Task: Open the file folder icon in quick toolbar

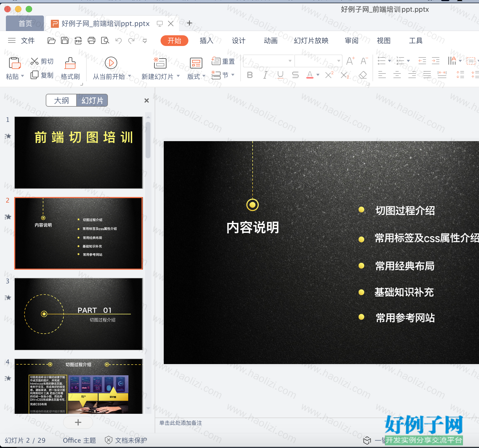Action: click(51, 41)
